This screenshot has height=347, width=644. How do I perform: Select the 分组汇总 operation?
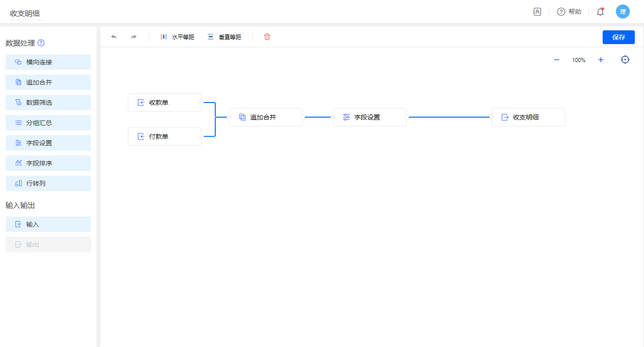(48, 123)
